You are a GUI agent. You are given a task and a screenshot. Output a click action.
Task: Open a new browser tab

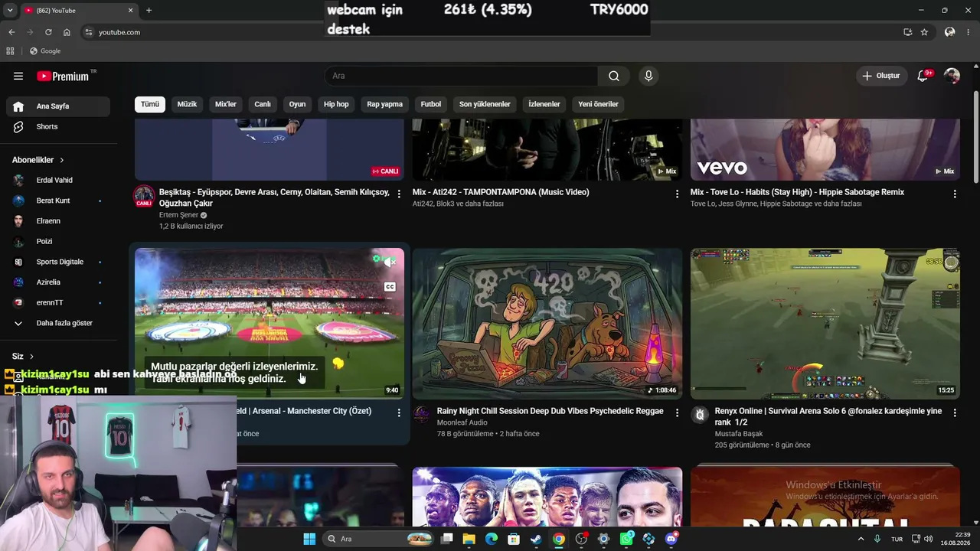coord(149,10)
